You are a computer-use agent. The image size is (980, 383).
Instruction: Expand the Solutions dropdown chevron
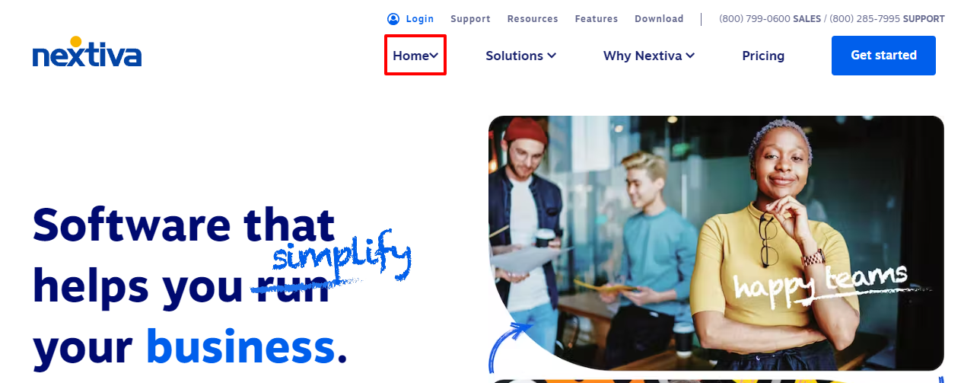pos(552,56)
